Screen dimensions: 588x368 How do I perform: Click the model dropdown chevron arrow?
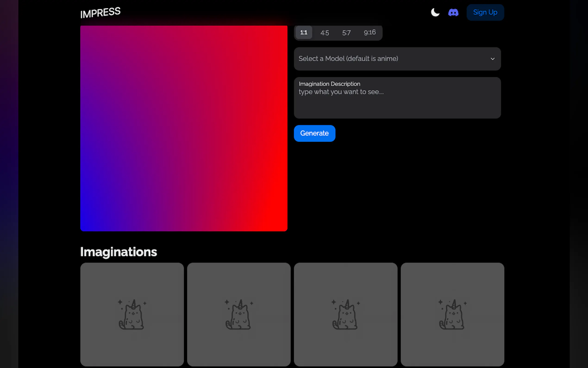point(492,59)
